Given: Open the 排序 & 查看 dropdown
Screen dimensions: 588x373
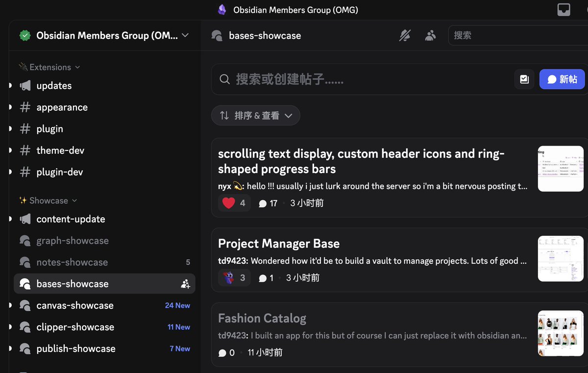Looking at the screenshot, I should (x=256, y=116).
